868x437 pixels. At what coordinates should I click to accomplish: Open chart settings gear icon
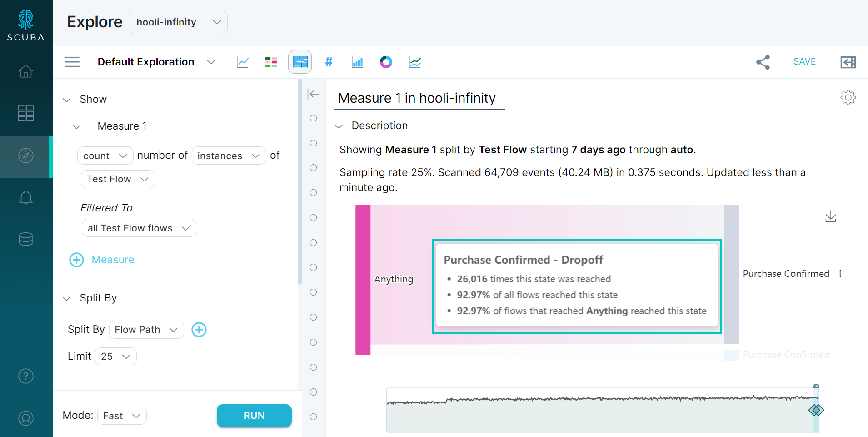click(x=848, y=98)
